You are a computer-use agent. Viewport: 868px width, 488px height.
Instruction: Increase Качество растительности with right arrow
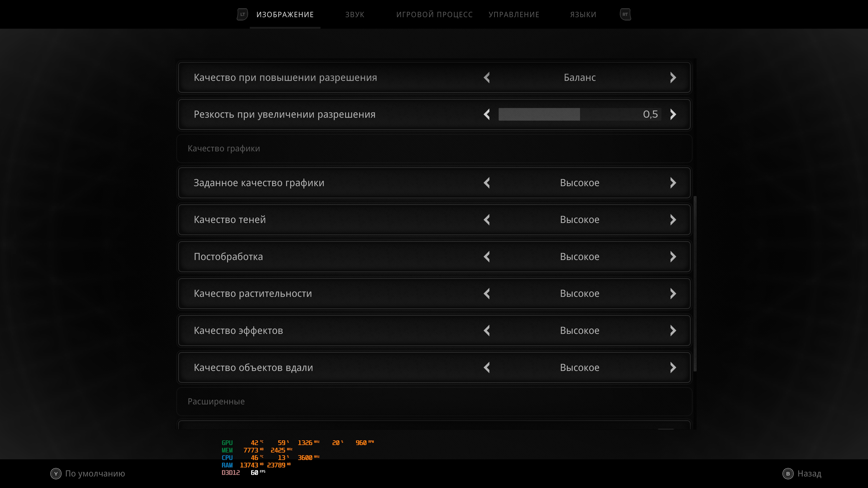coord(673,294)
